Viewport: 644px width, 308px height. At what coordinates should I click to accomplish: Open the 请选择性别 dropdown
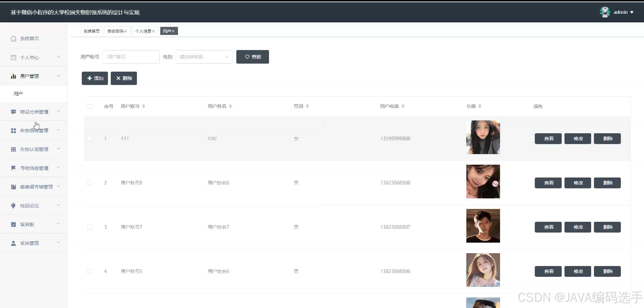[204, 57]
